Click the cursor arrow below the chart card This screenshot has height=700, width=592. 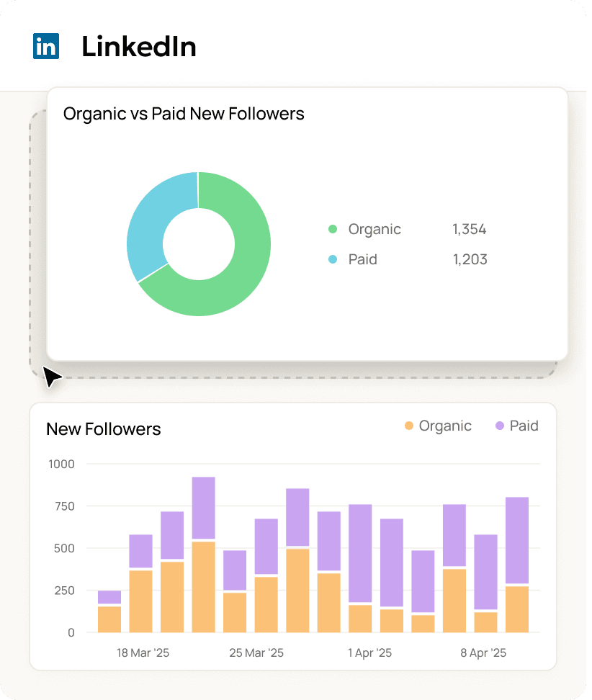tap(52, 376)
